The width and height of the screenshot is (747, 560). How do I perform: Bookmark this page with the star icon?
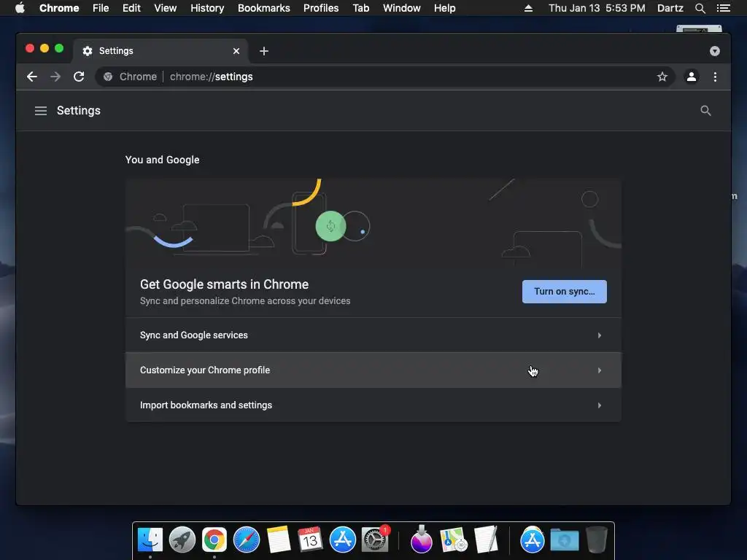(662, 77)
